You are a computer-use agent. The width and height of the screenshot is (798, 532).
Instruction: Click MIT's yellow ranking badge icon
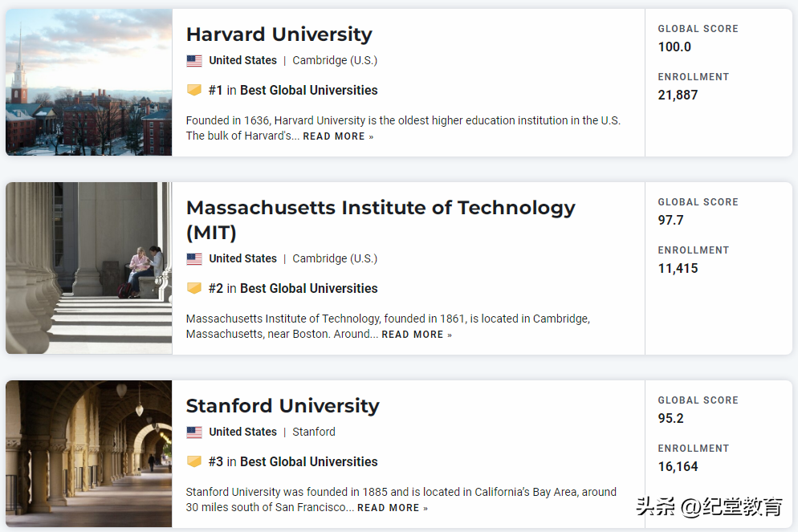tap(194, 288)
